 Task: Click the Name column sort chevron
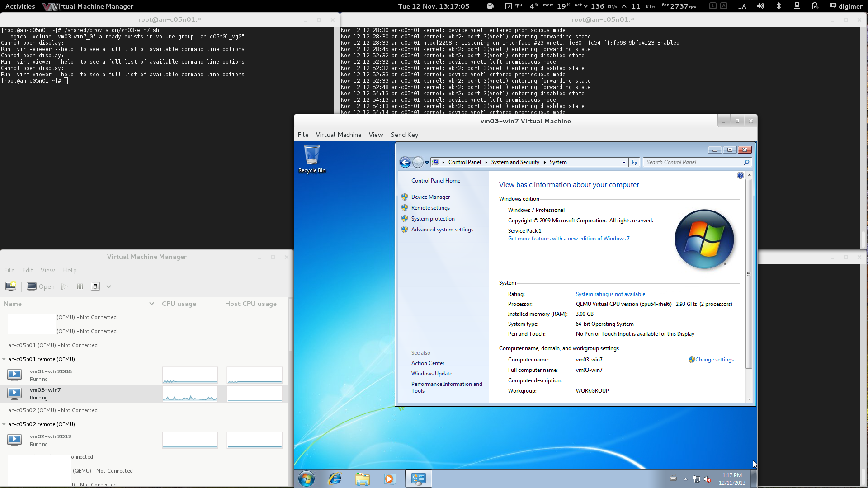point(151,304)
